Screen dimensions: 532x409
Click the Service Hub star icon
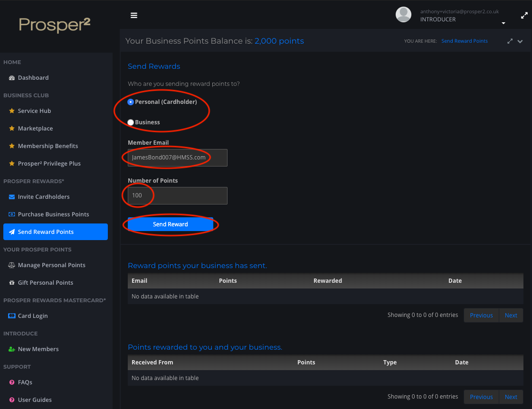[12, 111]
